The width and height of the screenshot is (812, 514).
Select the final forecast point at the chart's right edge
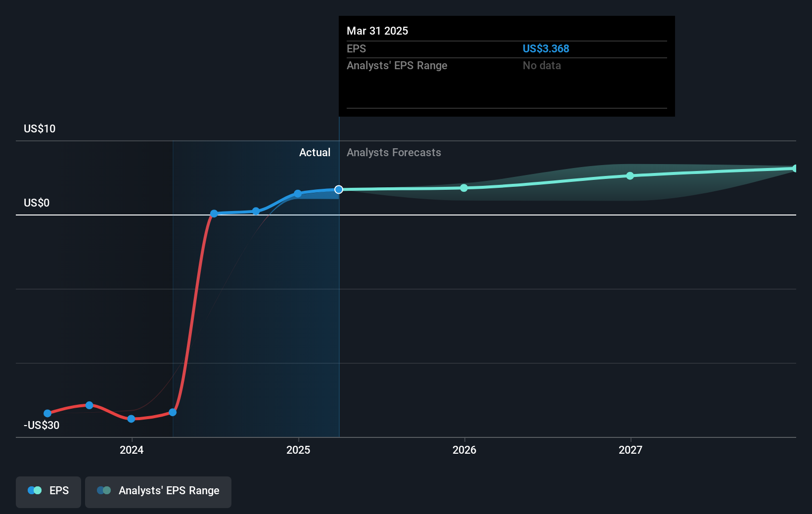(795, 169)
